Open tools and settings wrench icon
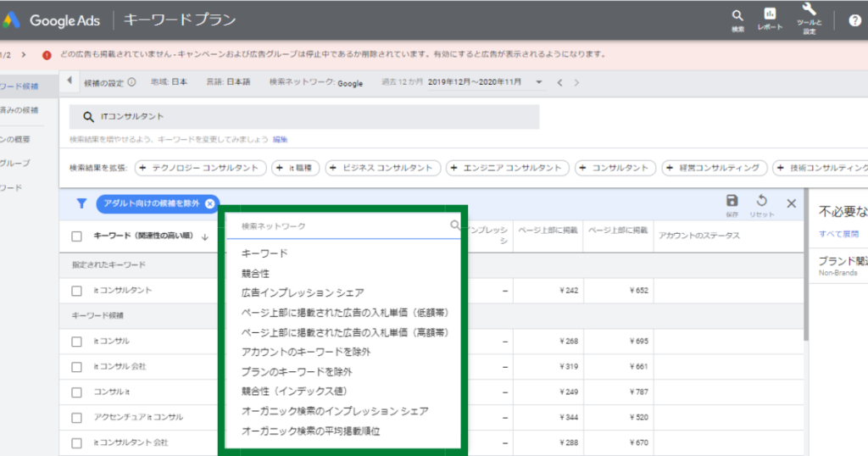The width and height of the screenshot is (868, 456). point(809,9)
